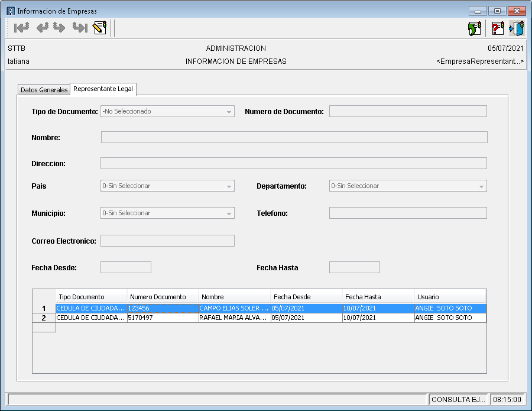The width and height of the screenshot is (532, 411).
Task: Click the Correo Electronico input field
Action: coord(167,241)
